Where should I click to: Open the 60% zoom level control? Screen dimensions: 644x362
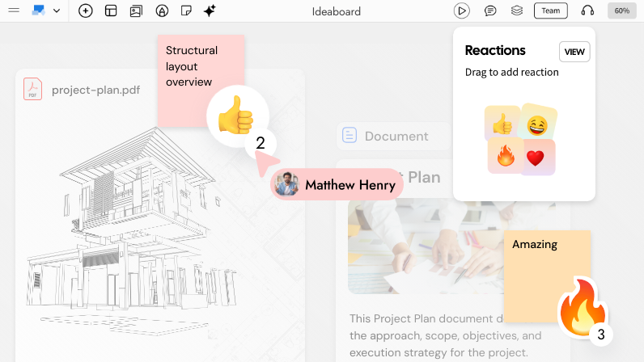click(622, 11)
